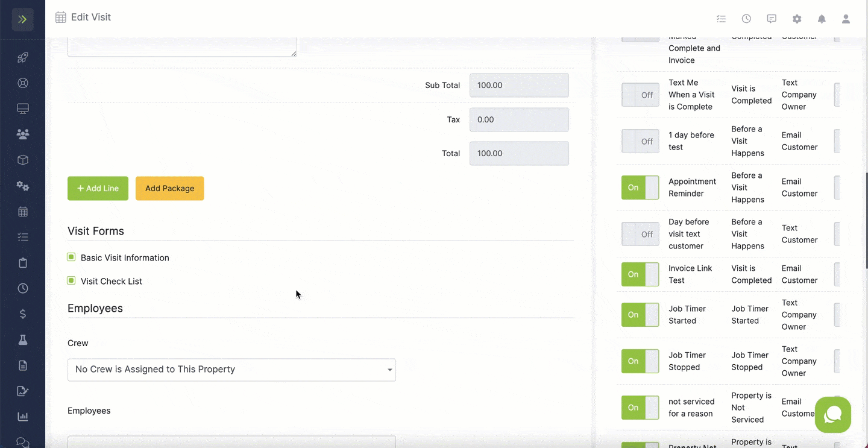868x448 pixels.
Task: Open the customers people-group icon
Action: (22, 134)
